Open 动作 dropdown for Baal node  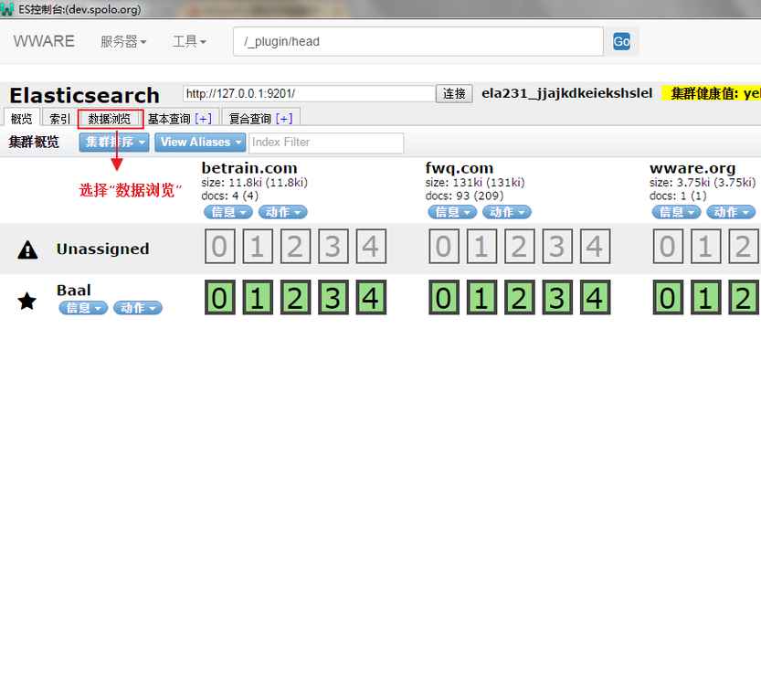pos(138,308)
